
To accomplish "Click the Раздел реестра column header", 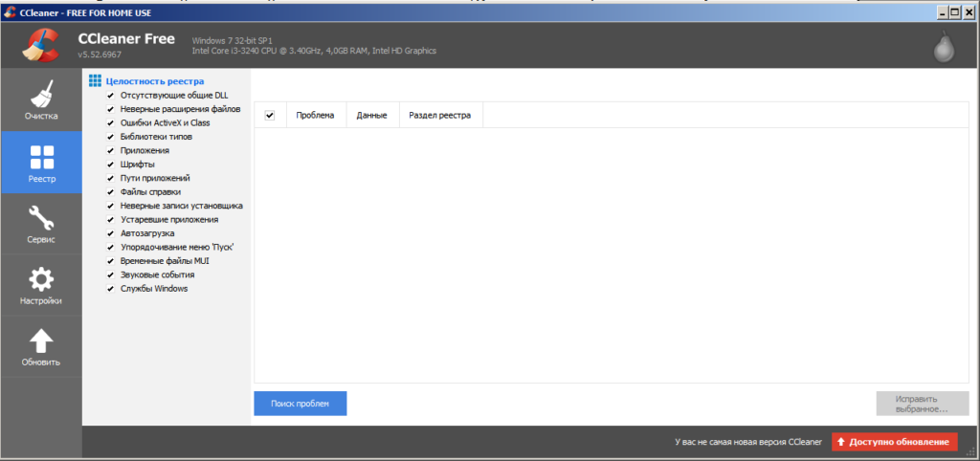I will (x=439, y=116).
